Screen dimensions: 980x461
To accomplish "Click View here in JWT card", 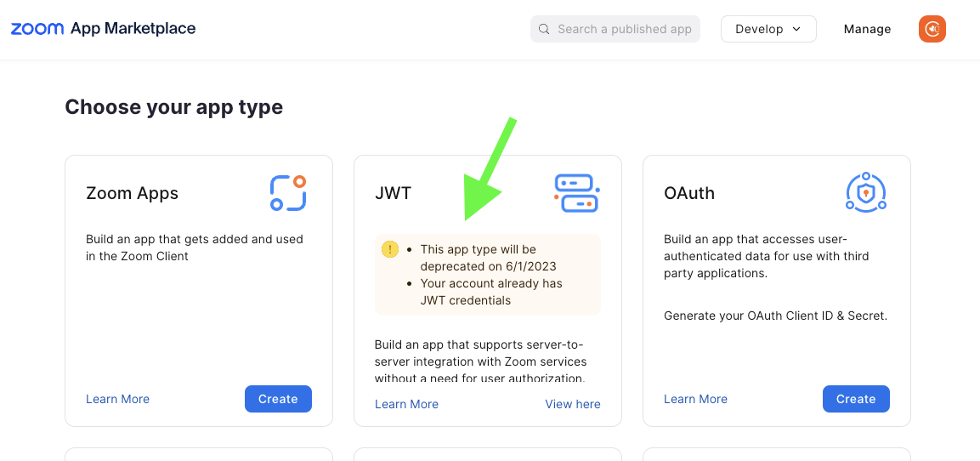I will (x=573, y=404).
